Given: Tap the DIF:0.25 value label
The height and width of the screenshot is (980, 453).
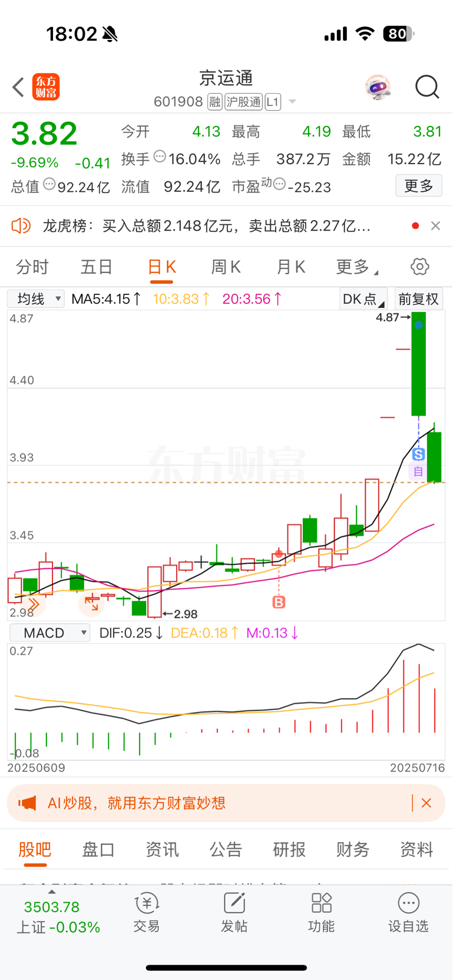Looking at the screenshot, I should [131, 633].
